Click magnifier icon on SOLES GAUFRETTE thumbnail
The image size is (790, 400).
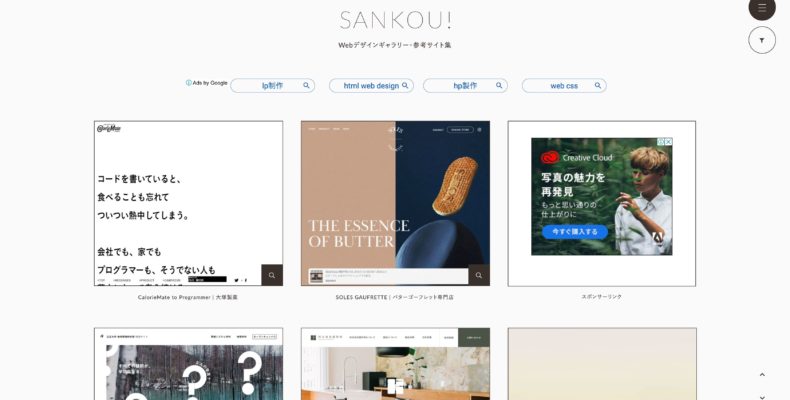(x=479, y=275)
